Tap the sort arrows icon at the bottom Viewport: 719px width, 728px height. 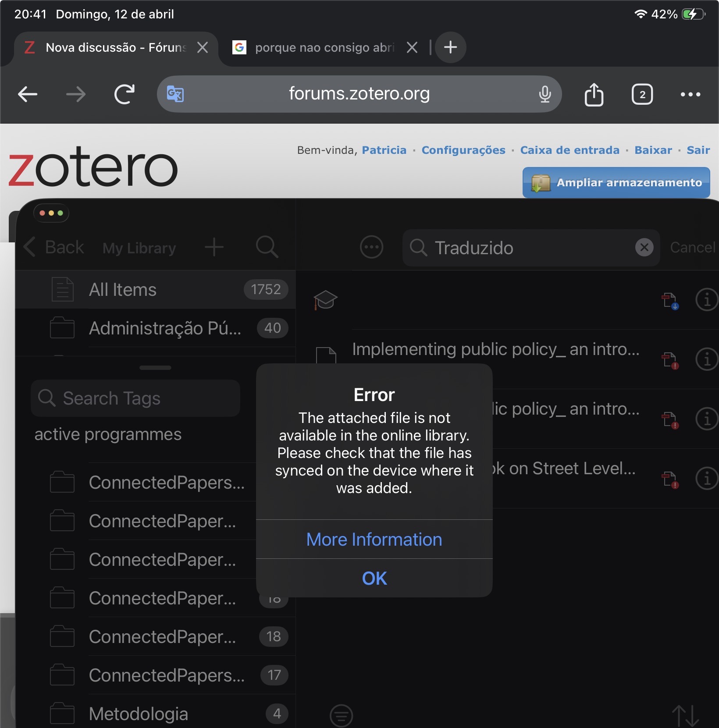pos(685,716)
